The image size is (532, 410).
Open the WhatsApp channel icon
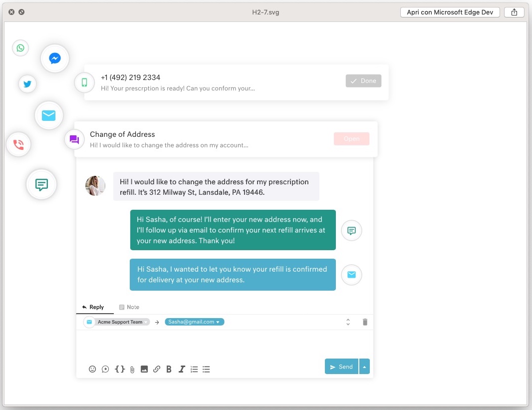[x=20, y=48]
